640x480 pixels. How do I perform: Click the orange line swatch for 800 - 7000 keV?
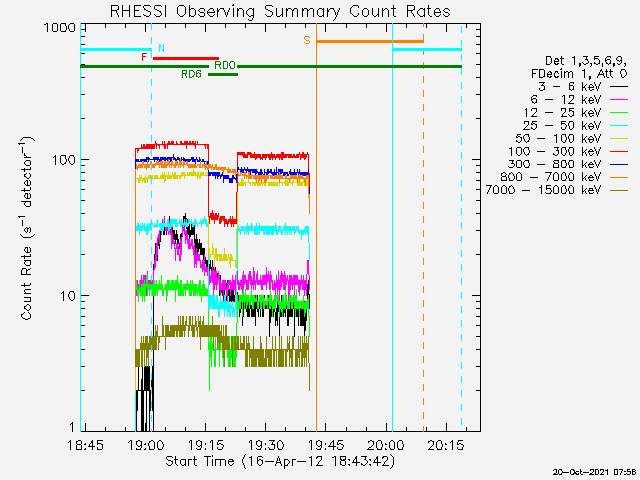point(619,177)
